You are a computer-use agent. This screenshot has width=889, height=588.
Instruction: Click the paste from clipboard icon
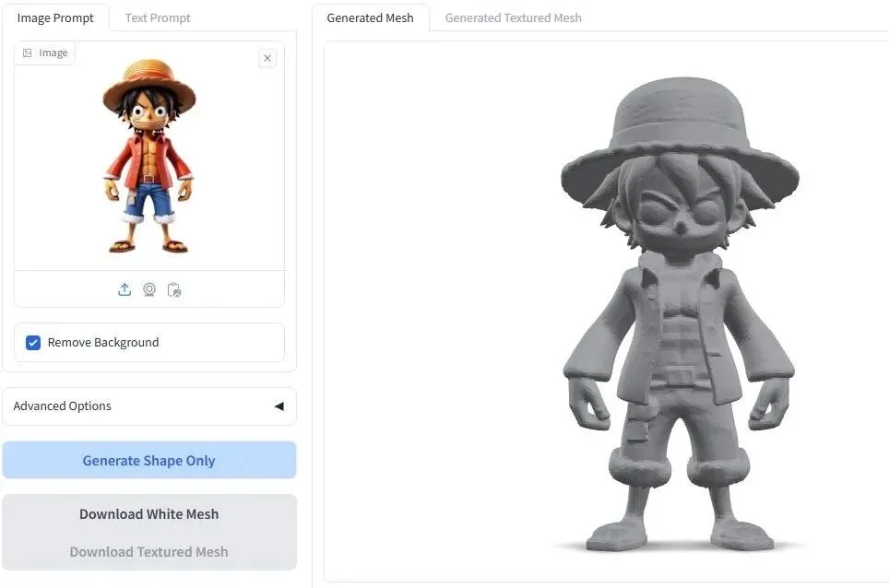click(174, 289)
